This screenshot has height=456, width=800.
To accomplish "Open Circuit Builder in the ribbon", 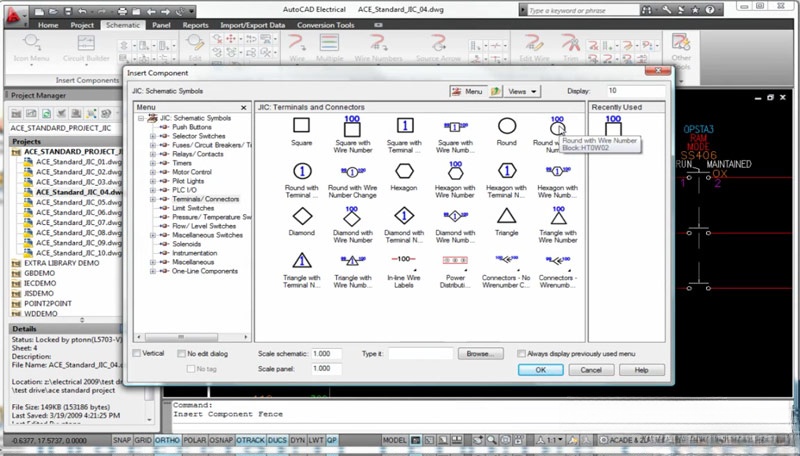I will (86, 48).
